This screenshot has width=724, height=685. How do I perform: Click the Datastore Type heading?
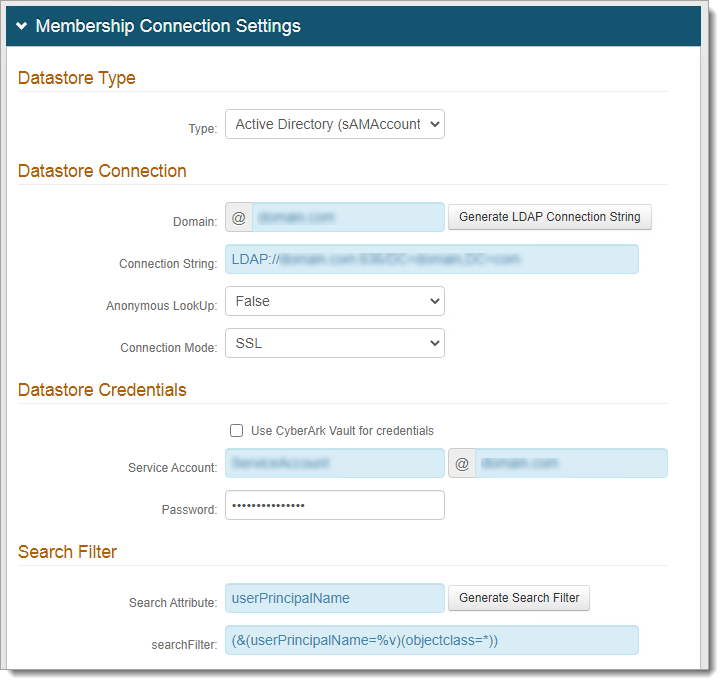pos(77,78)
